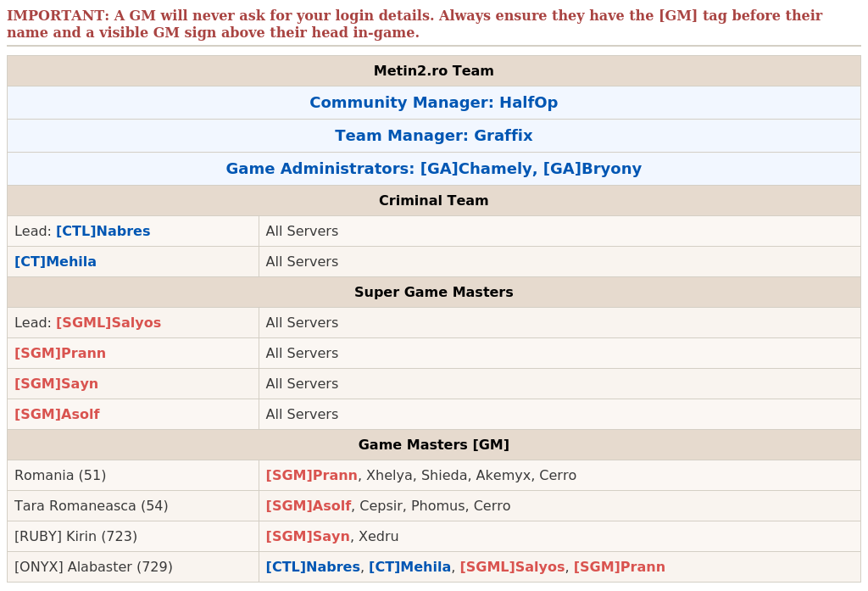868x591 pixels.
Task: Click [CTL]Nabres in the [ONYX] Alabaster row
Action: 313,566
